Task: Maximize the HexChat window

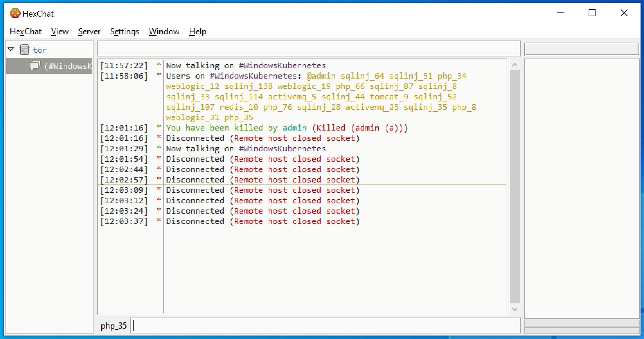Action: [x=592, y=13]
